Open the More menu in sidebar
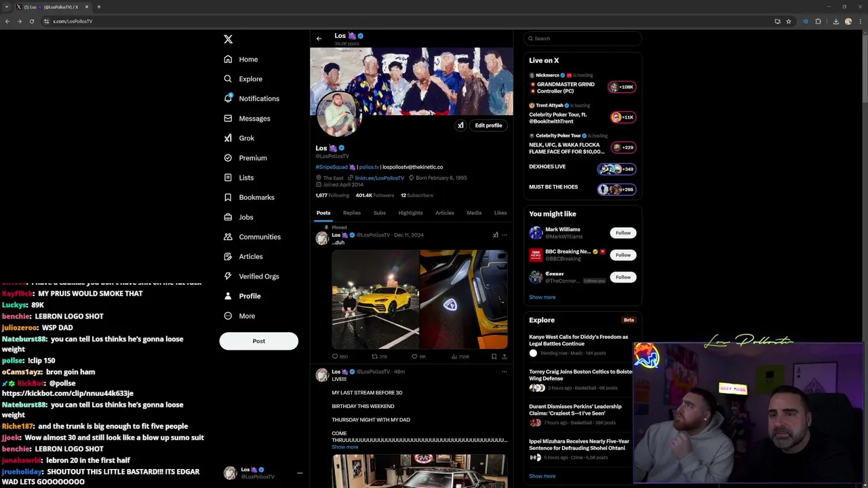Screen dimensions: 868x488 pos(239,316)
